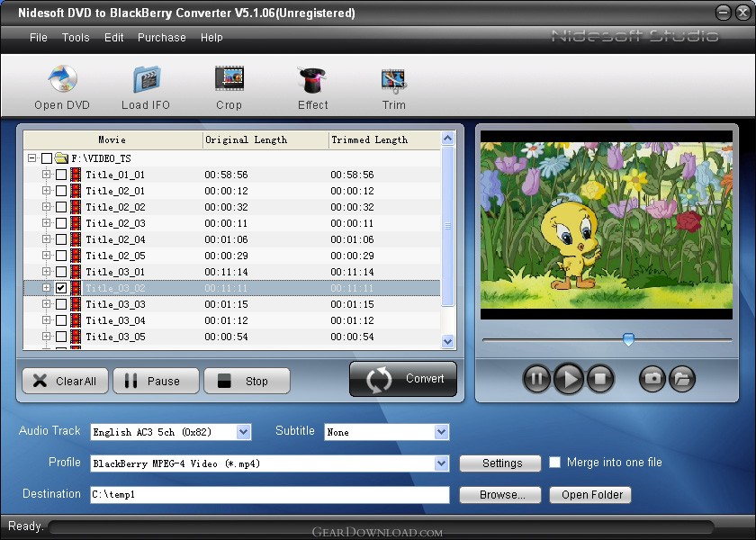Open the Edit menu

(113, 38)
